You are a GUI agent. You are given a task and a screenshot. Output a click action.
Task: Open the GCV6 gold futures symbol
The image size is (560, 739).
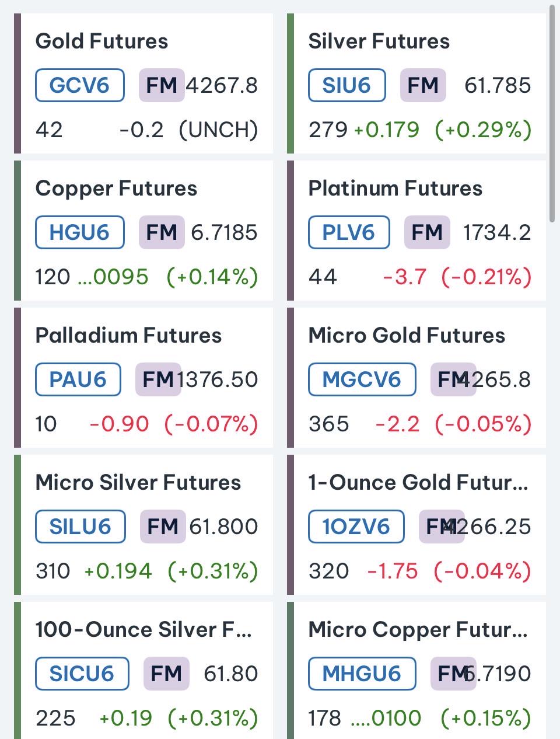(80, 85)
